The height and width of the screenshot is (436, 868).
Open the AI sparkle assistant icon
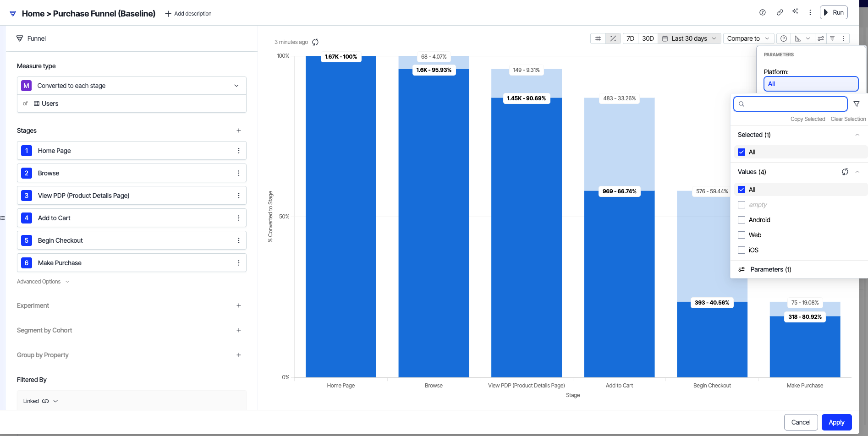tap(795, 12)
